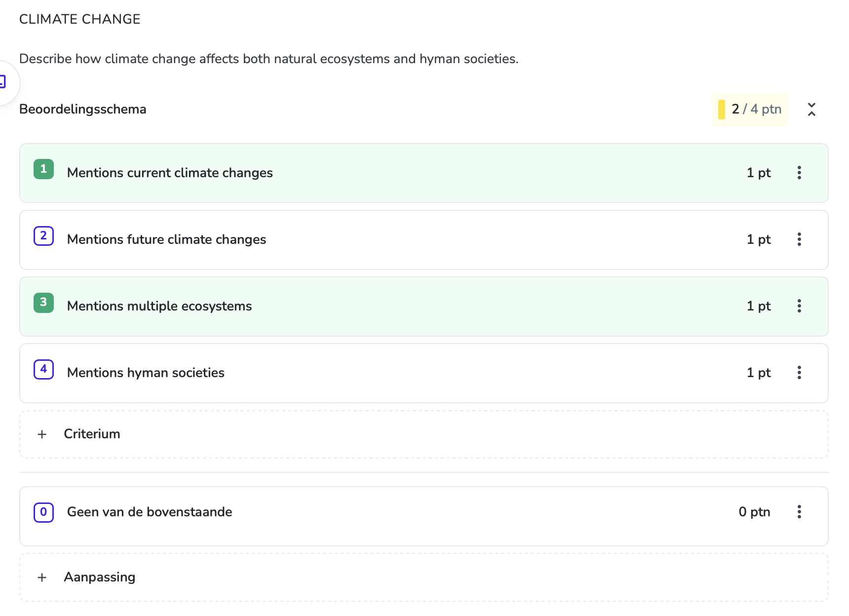Click the CLIMATE CHANGE title
This screenshot has height=616, width=849.
(x=80, y=19)
